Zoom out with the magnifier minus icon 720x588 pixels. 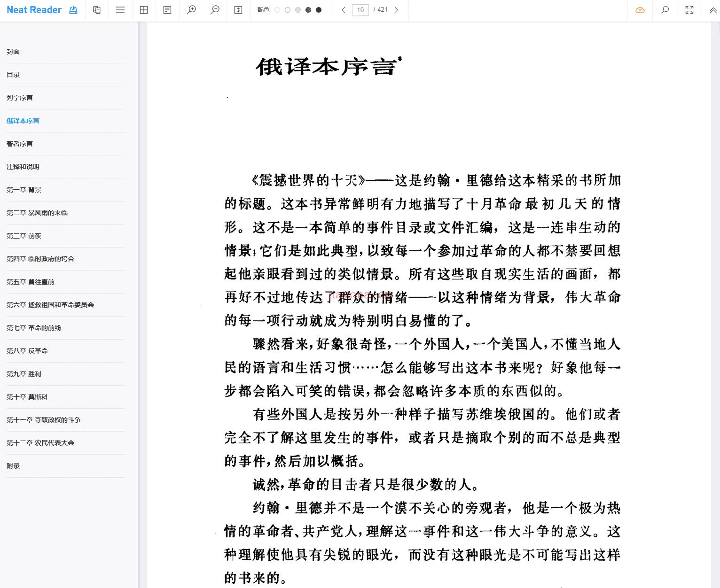[215, 10]
